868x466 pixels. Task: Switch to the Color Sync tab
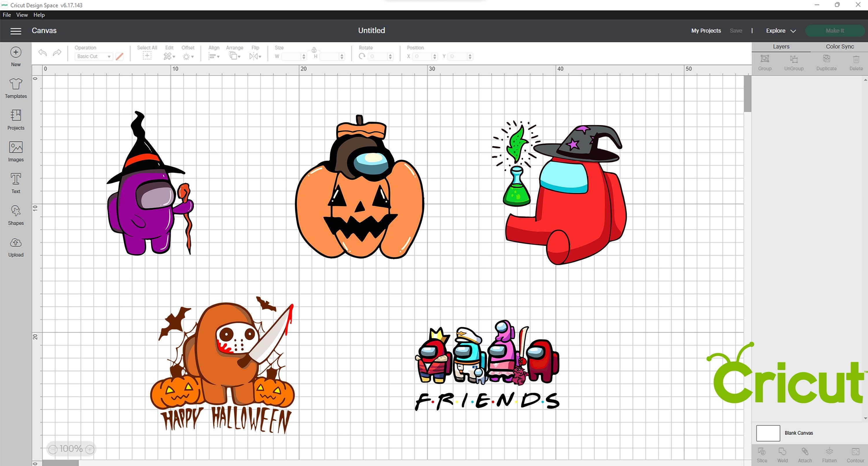point(839,46)
